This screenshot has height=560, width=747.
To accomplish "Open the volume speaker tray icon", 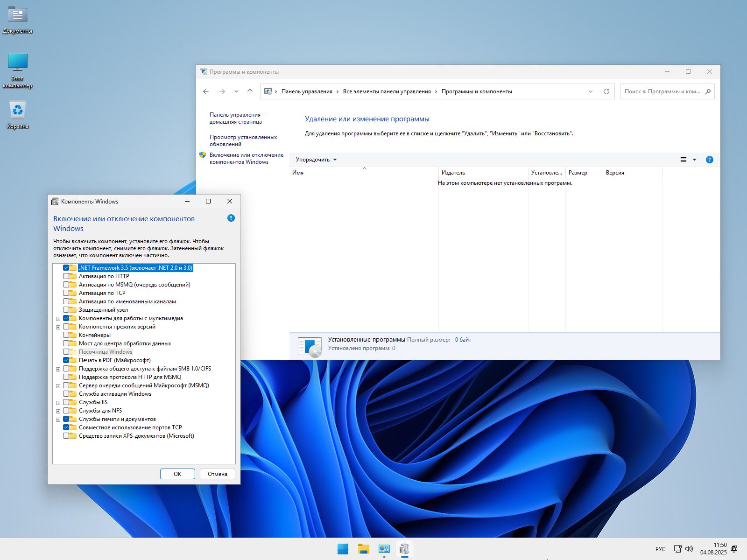I will pos(689,549).
